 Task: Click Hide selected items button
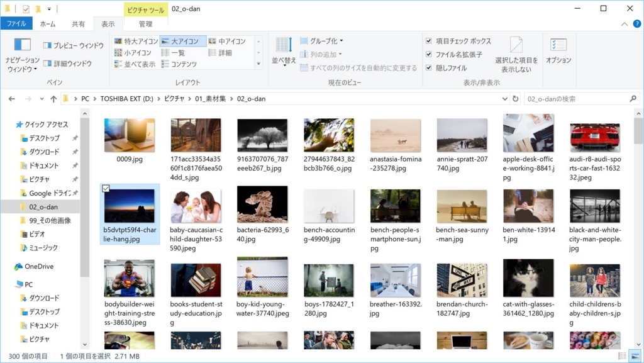(516, 55)
